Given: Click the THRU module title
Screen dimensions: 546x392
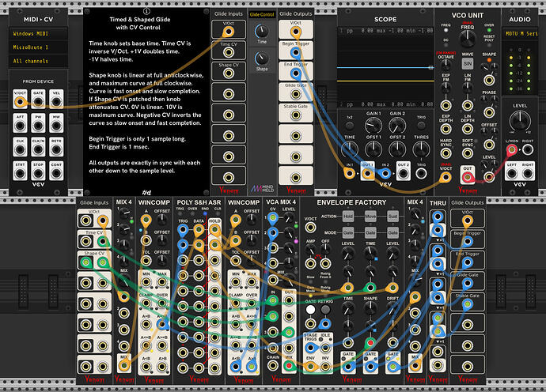Looking at the screenshot, I should [438, 203].
